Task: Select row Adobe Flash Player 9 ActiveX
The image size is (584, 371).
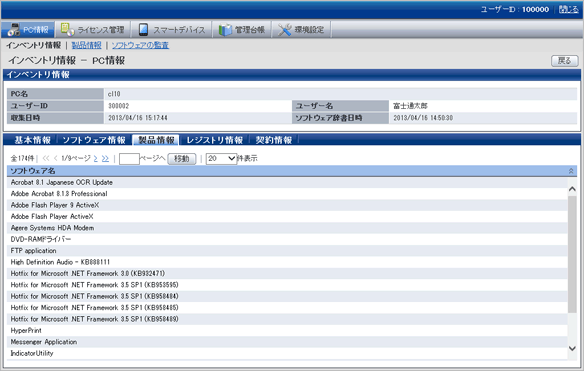Action: click(287, 205)
